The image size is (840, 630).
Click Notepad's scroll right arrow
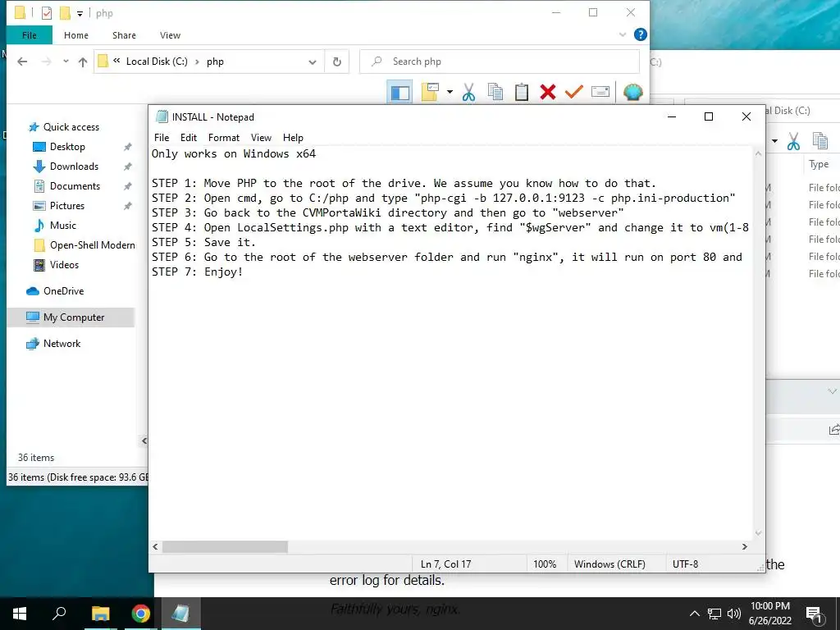point(745,547)
